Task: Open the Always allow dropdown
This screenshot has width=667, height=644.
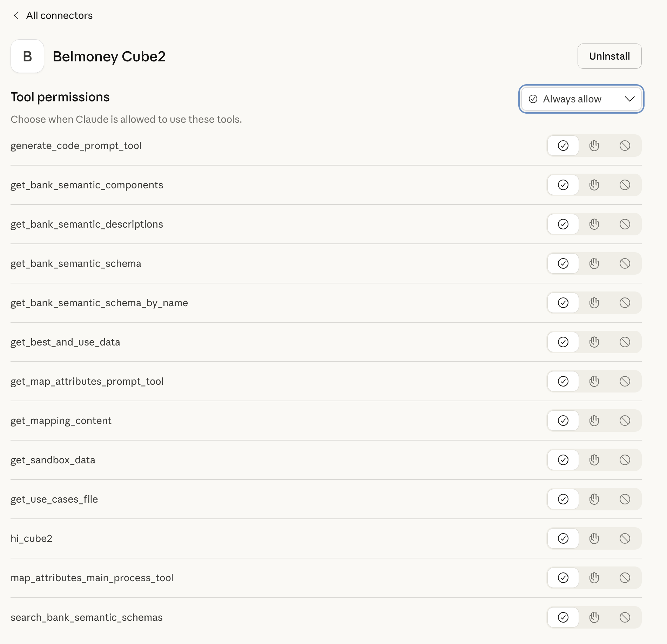Action: (x=580, y=99)
